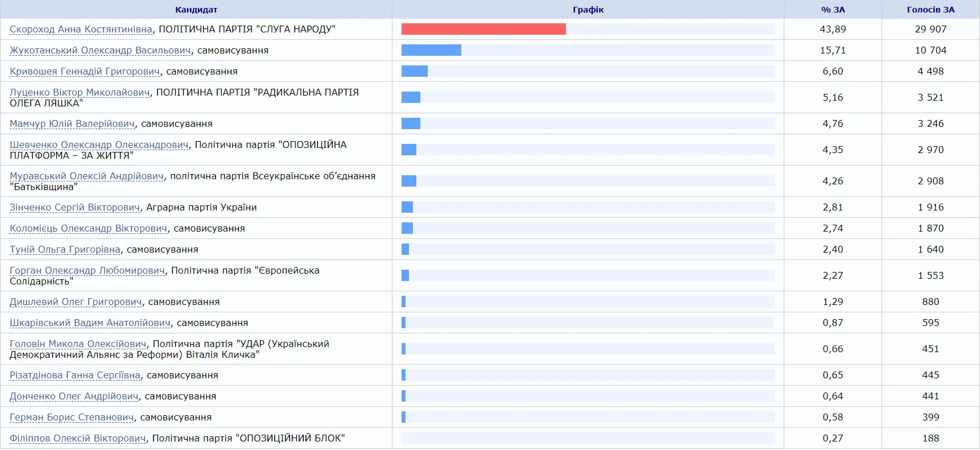
Task: Click the Графік column header
Action: (588, 10)
